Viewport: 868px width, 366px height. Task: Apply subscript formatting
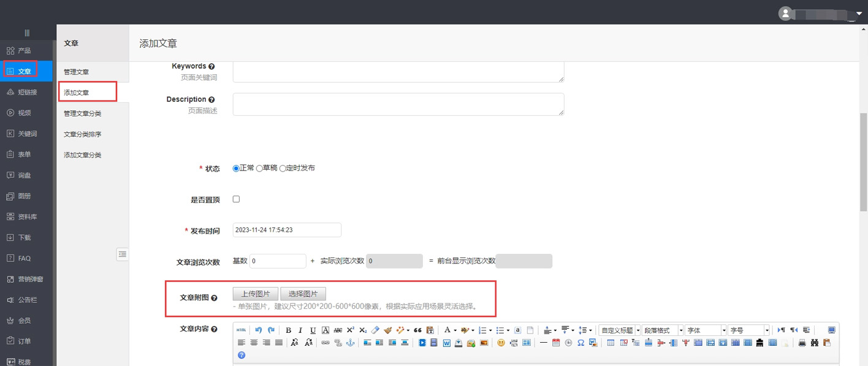click(x=363, y=330)
